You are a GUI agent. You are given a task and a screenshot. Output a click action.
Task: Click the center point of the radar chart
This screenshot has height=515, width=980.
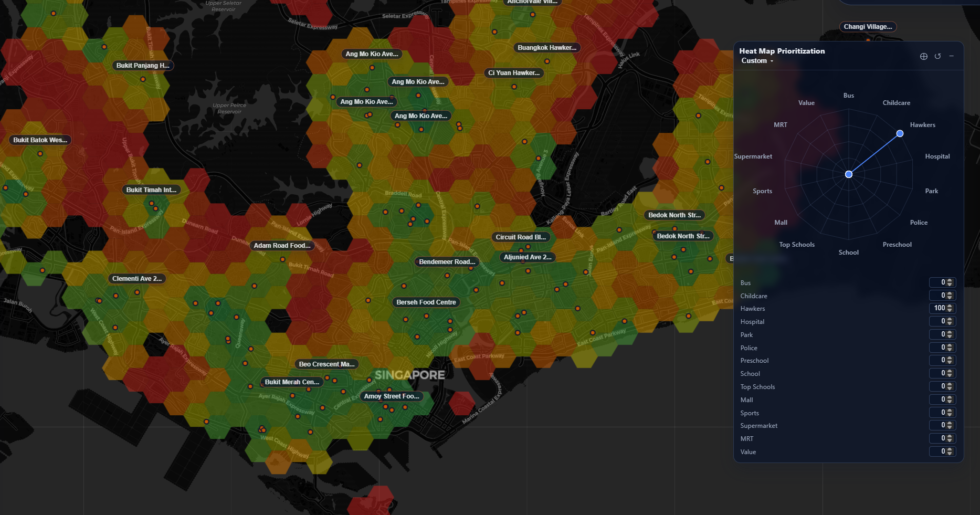tap(848, 174)
